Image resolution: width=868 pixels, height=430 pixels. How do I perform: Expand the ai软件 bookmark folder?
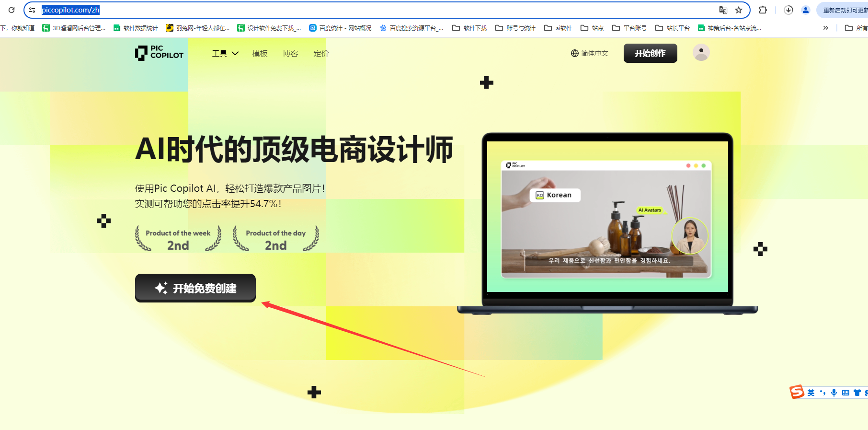point(558,28)
